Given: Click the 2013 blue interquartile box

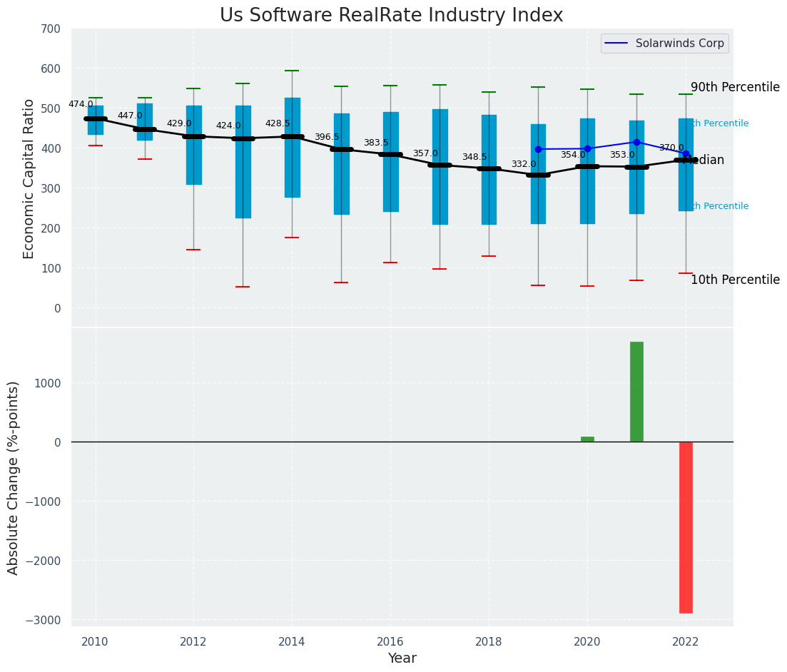Looking at the screenshot, I should [x=243, y=162].
